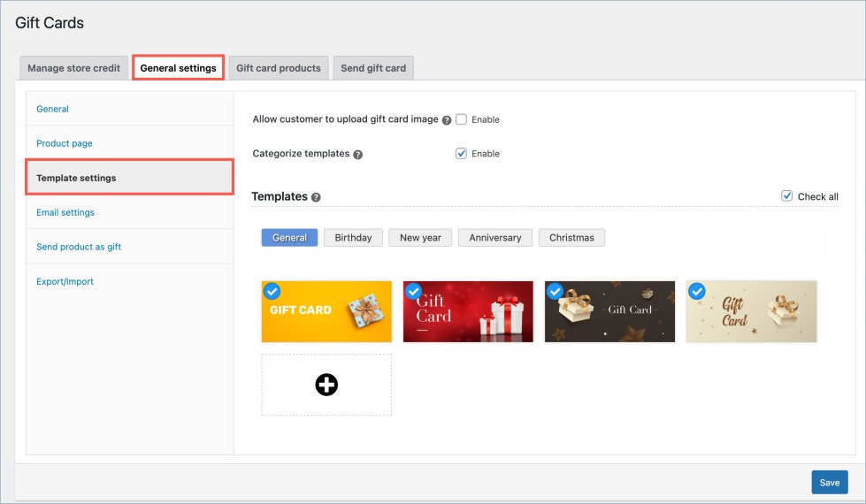
Task: Select Template settings in sidebar
Action: (130, 177)
